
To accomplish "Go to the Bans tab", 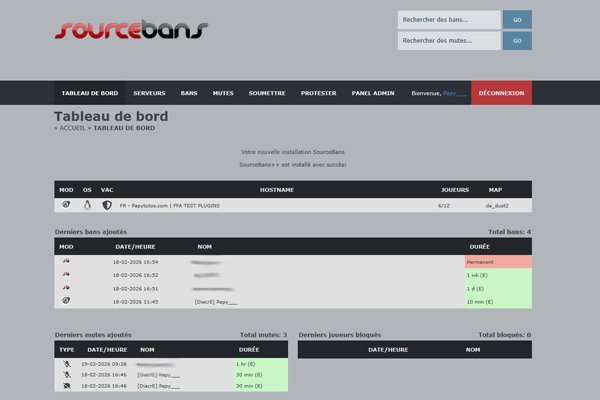I will click(x=189, y=93).
